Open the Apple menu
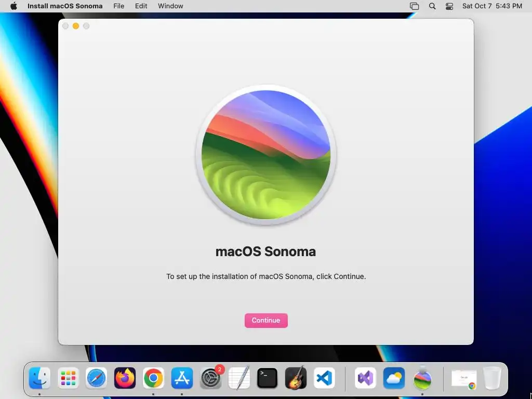This screenshot has height=399, width=532. pos(14,6)
